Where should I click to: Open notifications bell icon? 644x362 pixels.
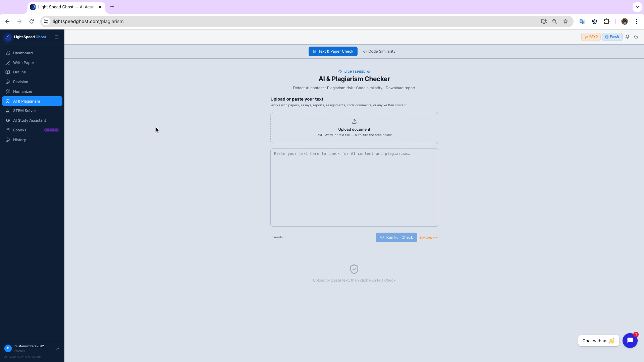627,37
